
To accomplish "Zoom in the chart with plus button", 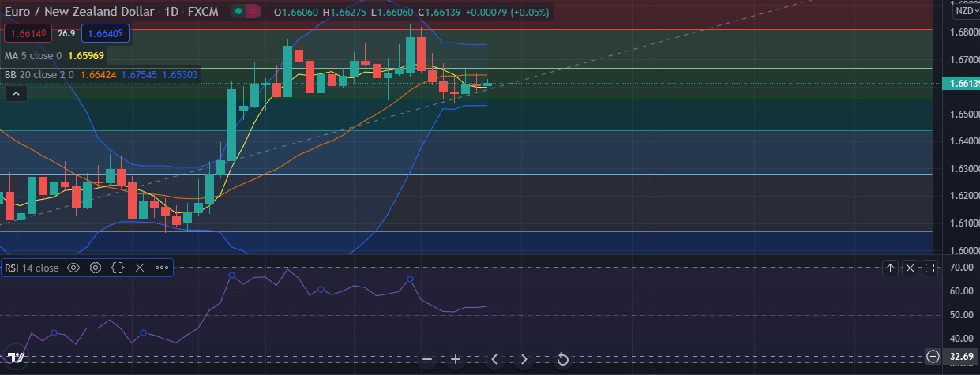I will (456, 359).
